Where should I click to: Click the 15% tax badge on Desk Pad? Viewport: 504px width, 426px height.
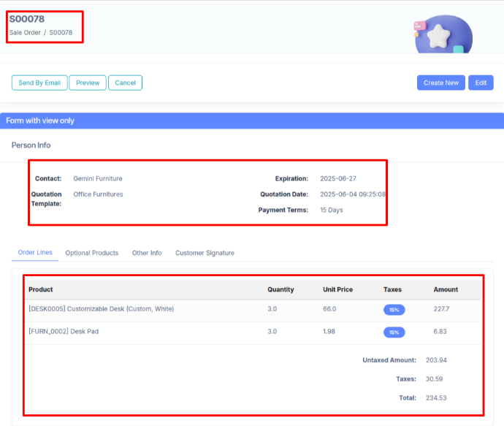pos(394,332)
